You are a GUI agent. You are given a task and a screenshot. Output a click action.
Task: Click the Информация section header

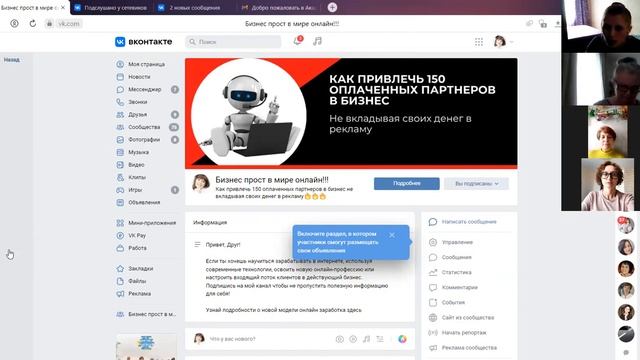tap(210, 223)
